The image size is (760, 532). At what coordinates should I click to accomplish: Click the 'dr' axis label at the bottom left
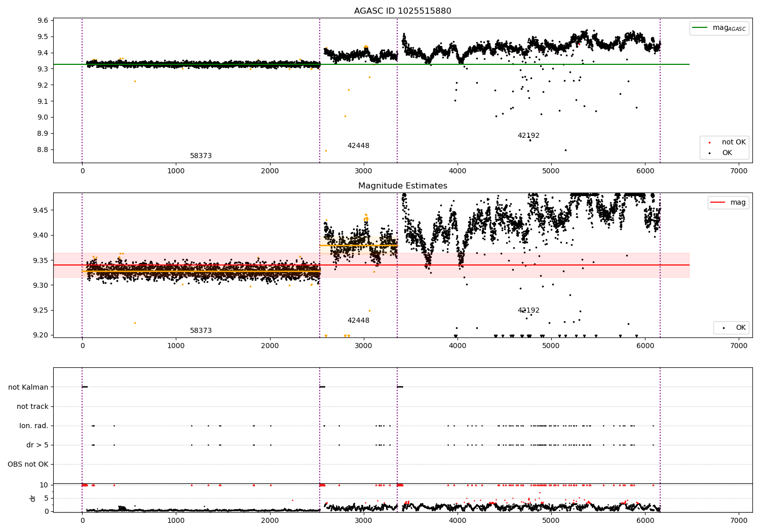pos(33,498)
